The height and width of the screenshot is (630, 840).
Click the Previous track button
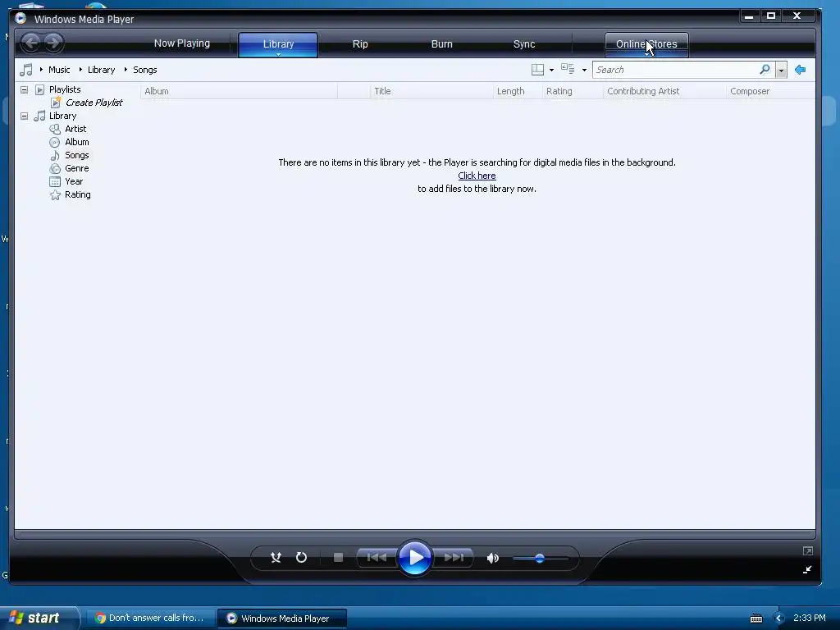pos(377,558)
